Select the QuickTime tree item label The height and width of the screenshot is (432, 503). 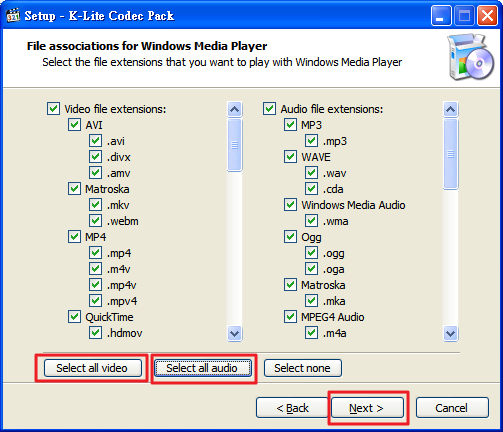pos(109,317)
